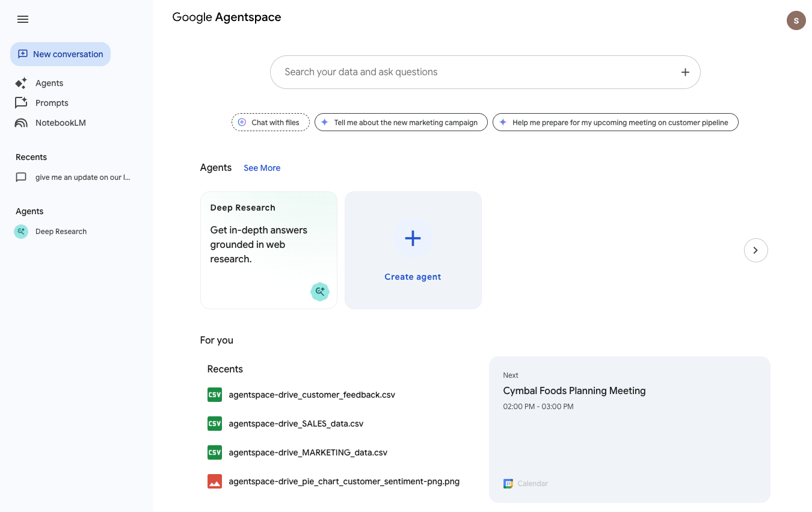Select 'Help me prepare for my upcoming meeting' suggestion

[x=615, y=122]
